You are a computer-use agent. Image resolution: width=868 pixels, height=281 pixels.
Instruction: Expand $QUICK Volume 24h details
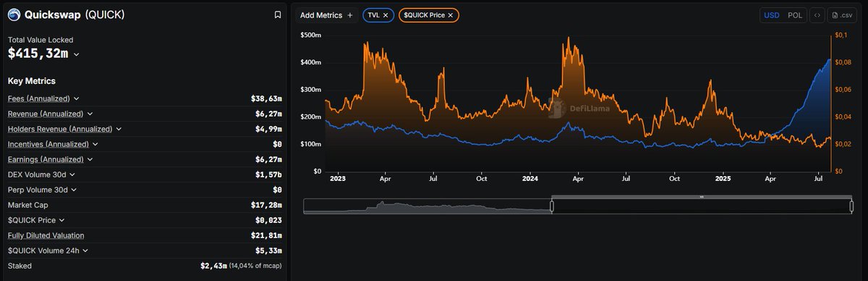tap(85, 251)
